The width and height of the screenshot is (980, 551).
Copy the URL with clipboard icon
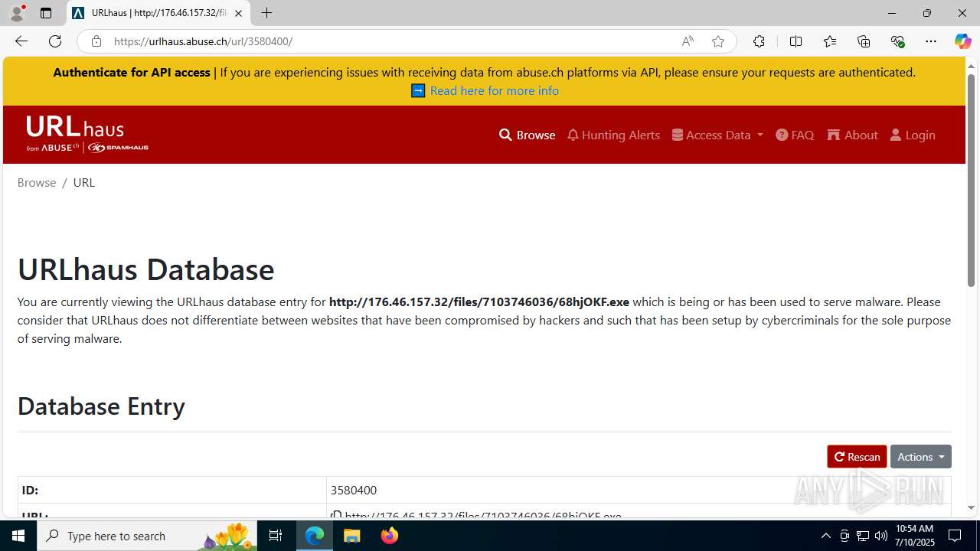tap(336, 516)
